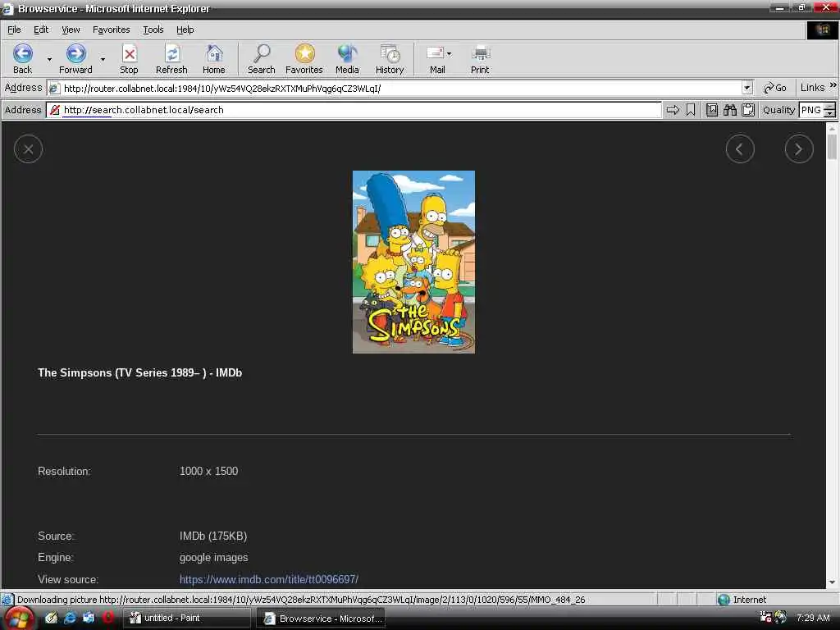Click the clipboard icon in Browservice bar
This screenshot has height=630, width=840.
point(748,110)
